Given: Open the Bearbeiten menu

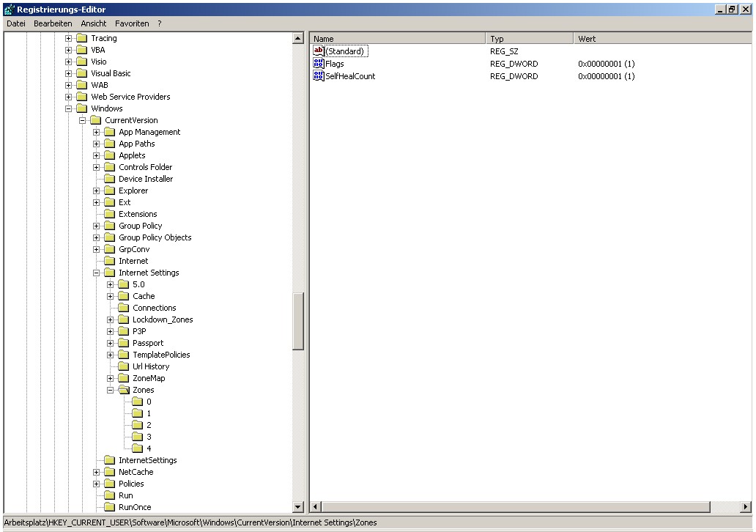Looking at the screenshot, I should (x=53, y=23).
